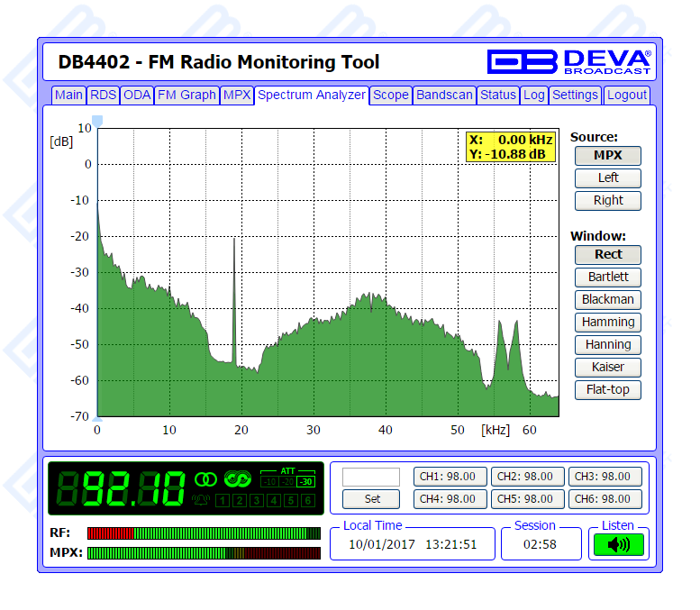Tune to preset CH1: 98.00
Viewport: 700px width, 610px height.
[x=450, y=476]
